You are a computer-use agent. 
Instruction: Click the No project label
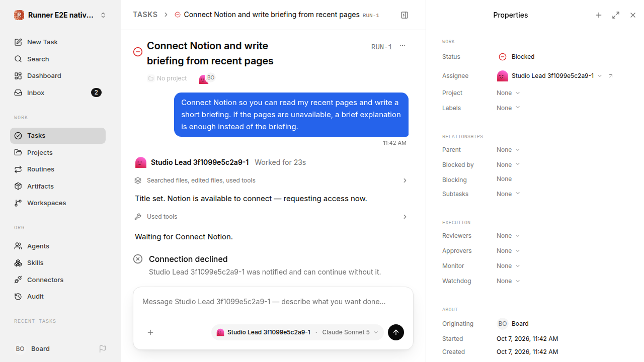click(167, 78)
